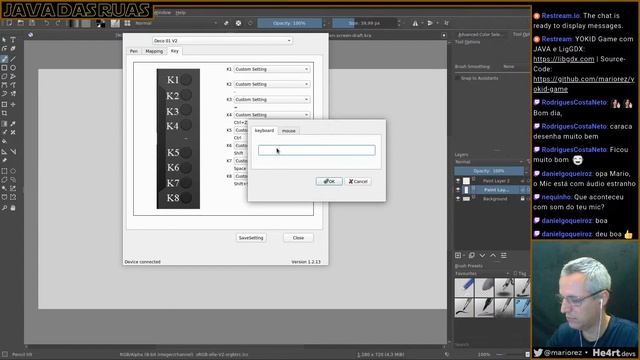
Task: Select the Pan hand tool
Action: [x=13, y=208]
